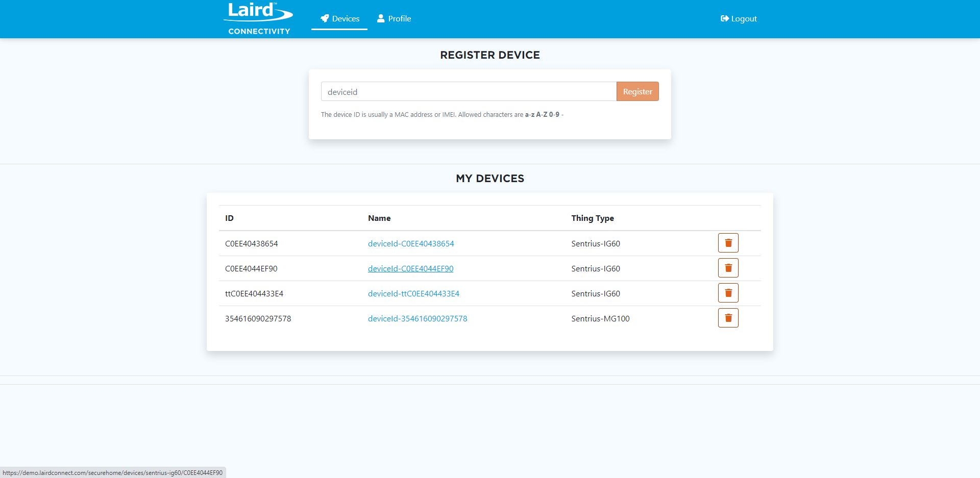Remove device 354616090297578 via trash icon
The width and height of the screenshot is (980, 478).
[728, 318]
